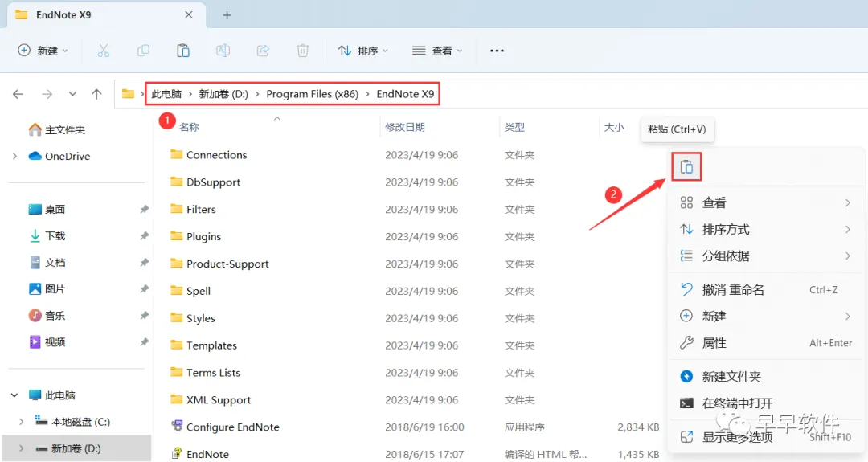This screenshot has height=462, width=868.
Task: Sort by 修改日期 column header
Action: click(x=405, y=127)
